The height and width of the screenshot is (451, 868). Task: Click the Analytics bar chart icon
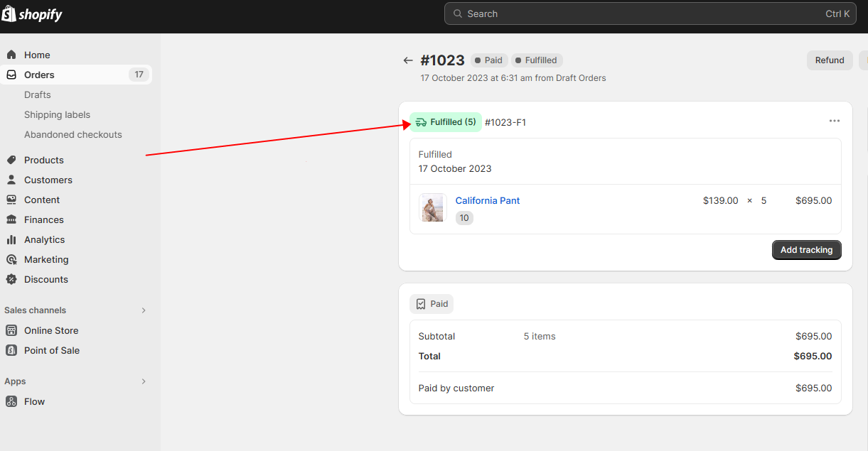point(11,239)
